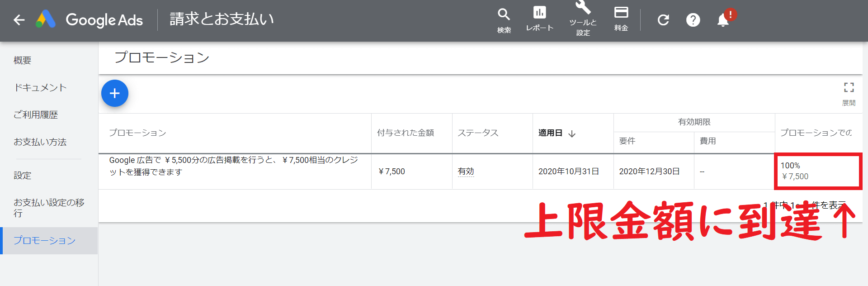Click the 100% progress value

tap(790, 166)
